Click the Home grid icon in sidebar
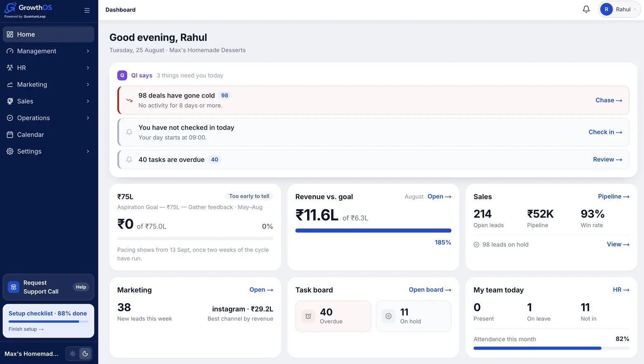The width and height of the screenshot is (644, 364). 10,34
